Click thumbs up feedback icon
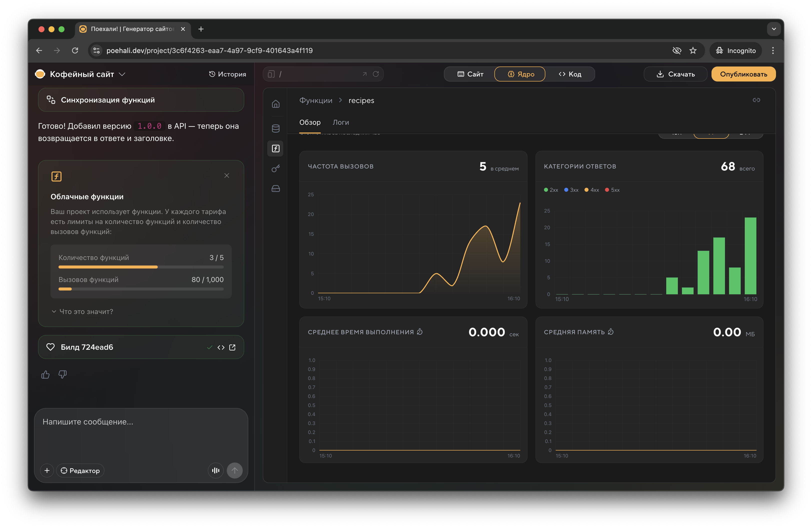Screen dimensions: 812x528 45,374
